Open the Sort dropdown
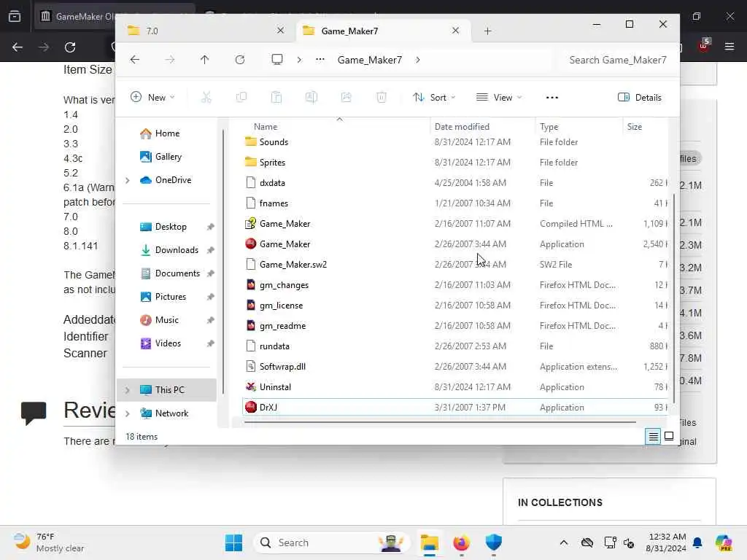Image resolution: width=747 pixels, height=560 pixels. point(434,98)
